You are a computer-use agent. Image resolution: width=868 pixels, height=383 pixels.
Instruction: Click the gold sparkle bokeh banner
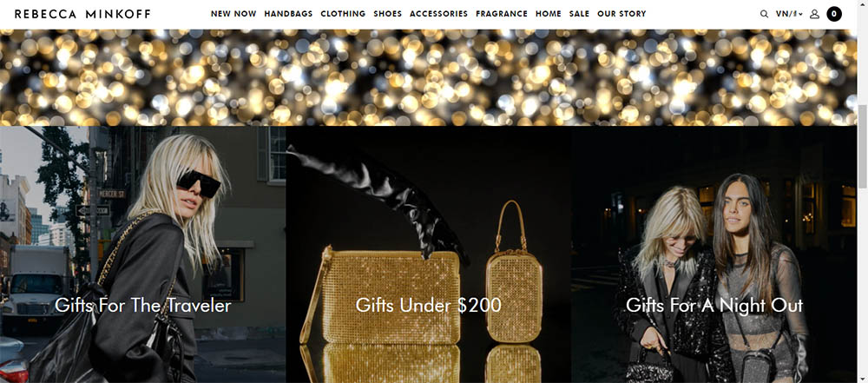coord(429,77)
